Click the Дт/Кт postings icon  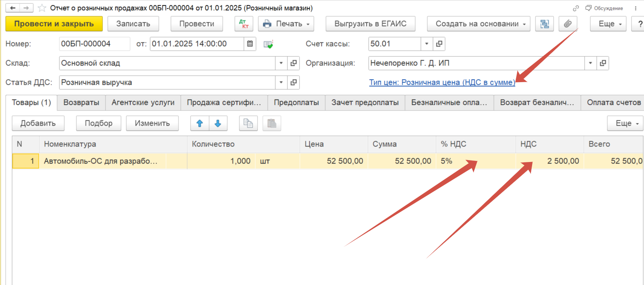pos(244,24)
